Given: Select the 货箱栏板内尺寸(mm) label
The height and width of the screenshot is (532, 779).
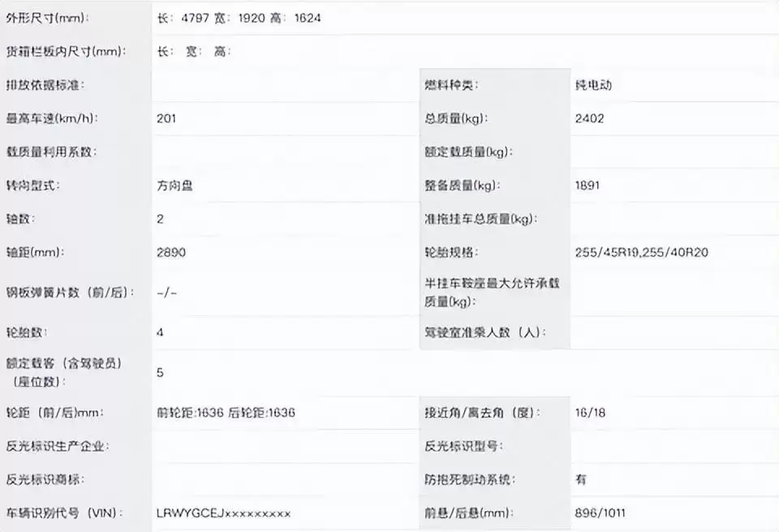Looking at the screenshot, I should click(x=64, y=52).
